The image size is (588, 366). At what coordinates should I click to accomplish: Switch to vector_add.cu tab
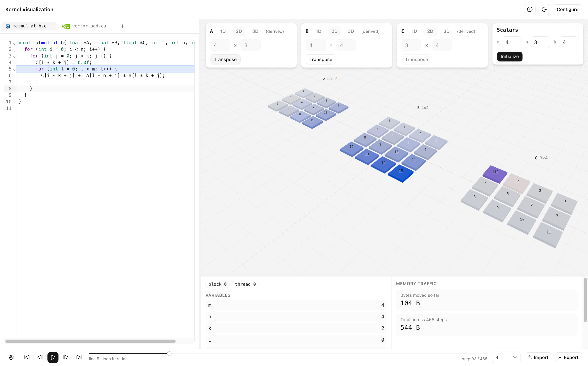84,26
